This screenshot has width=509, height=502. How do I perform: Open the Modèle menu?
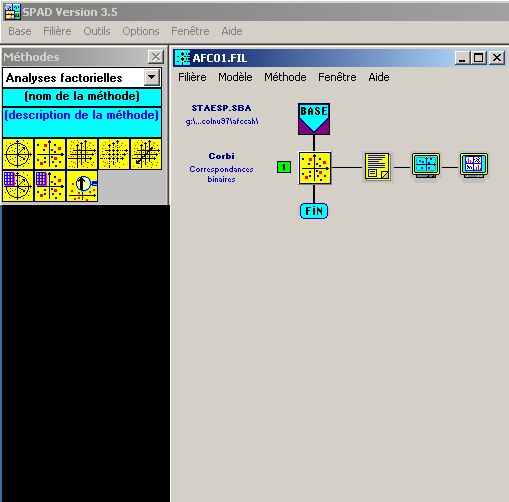[x=235, y=77]
